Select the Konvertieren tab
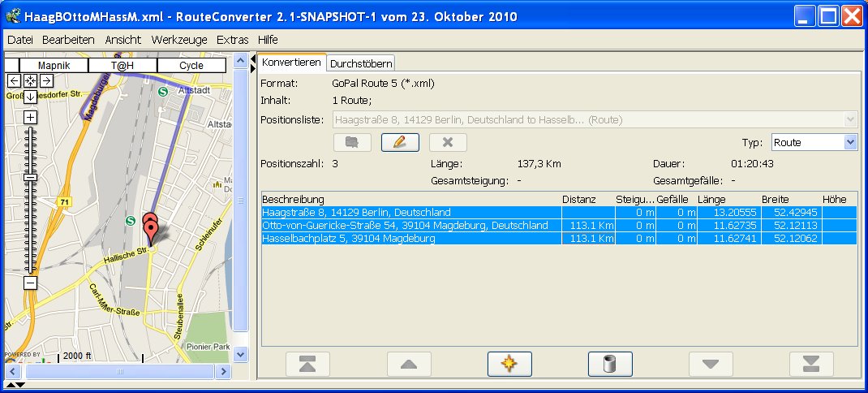Viewport: 868px width, 393px height. [291, 62]
